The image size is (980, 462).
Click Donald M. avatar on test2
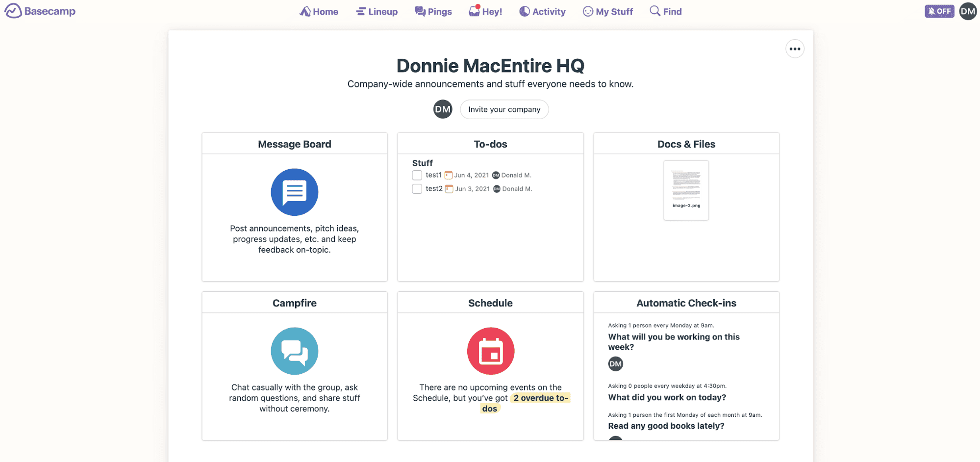(497, 189)
